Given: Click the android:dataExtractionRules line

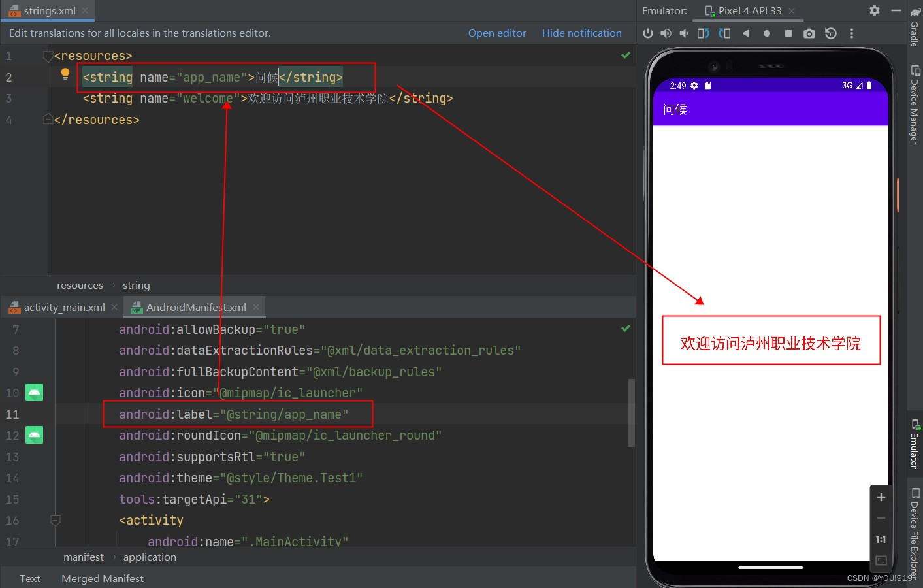Looking at the screenshot, I should click(x=319, y=350).
